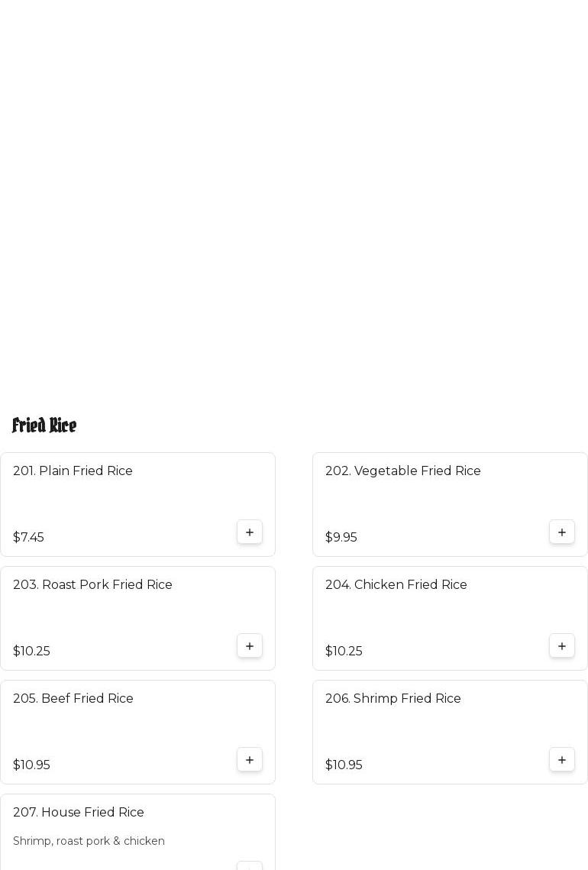
Task: Open the 202. Vegetable Fried Rice item title
Action: tap(402, 471)
